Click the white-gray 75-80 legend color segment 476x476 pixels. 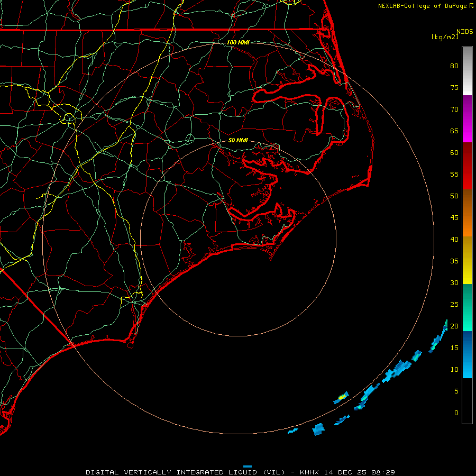click(467, 71)
